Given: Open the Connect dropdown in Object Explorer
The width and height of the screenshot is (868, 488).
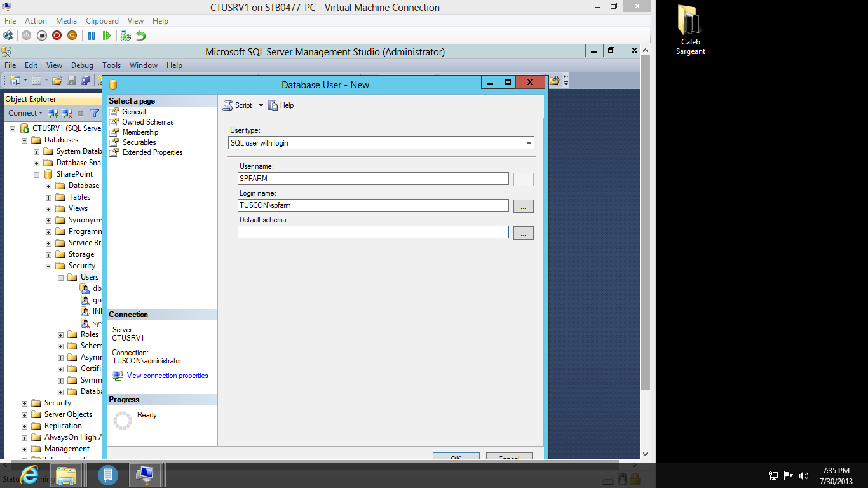Looking at the screenshot, I should 26,113.
